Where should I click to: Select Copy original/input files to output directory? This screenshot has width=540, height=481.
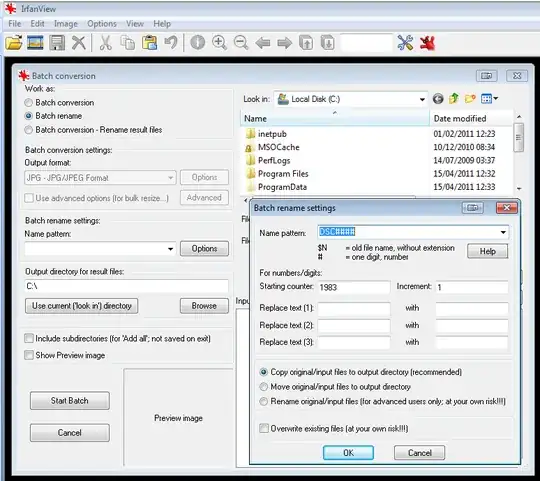[x=263, y=372]
